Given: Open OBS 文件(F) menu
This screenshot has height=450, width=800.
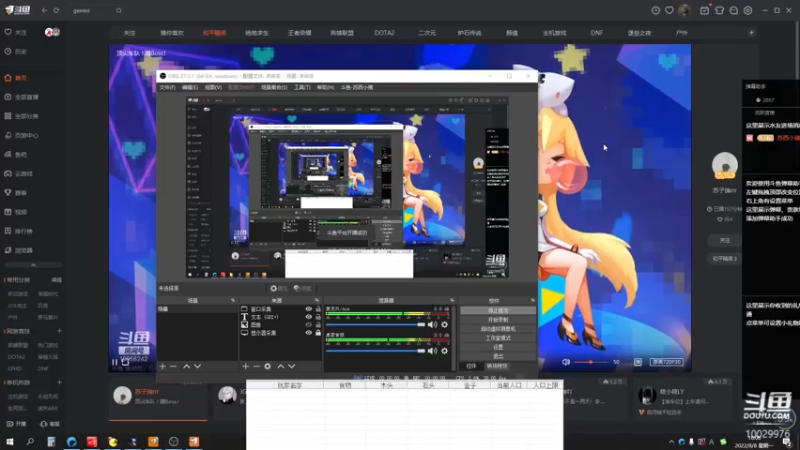Looking at the screenshot, I should coord(167,87).
